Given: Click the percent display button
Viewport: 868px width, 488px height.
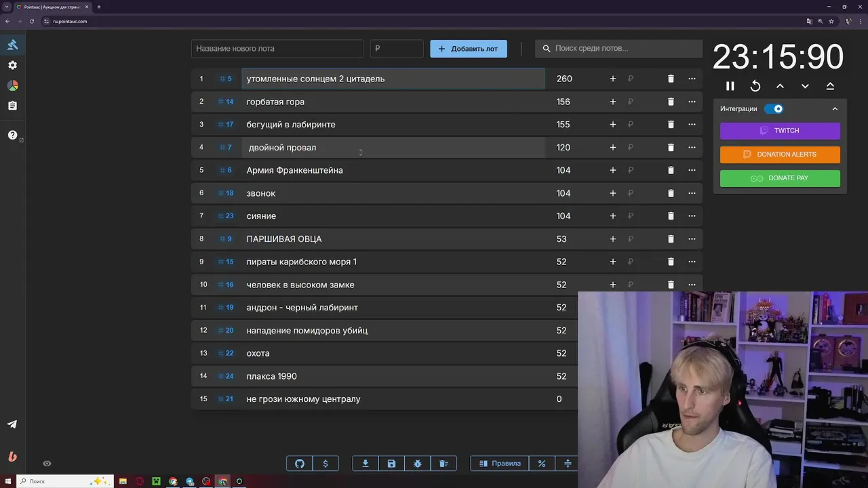Looking at the screenshot, I should click(542, 464).
